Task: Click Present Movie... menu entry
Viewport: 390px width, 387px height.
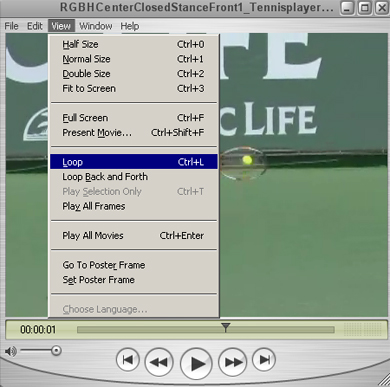Action: pos(134,133)
